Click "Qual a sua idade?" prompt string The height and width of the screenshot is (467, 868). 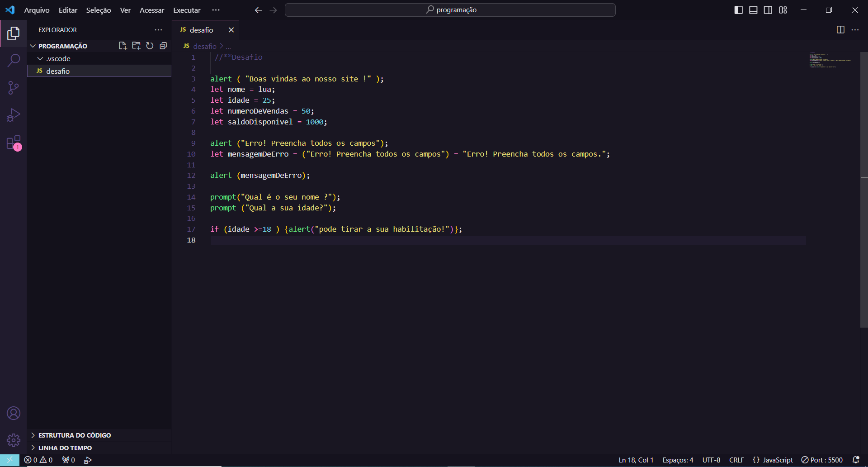pyautogui.click(x=286, y=208)
